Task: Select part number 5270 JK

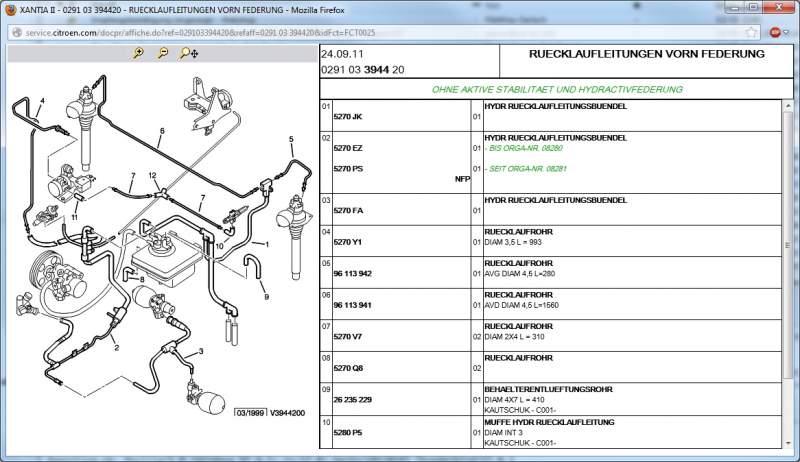Action: coord(347,117)
